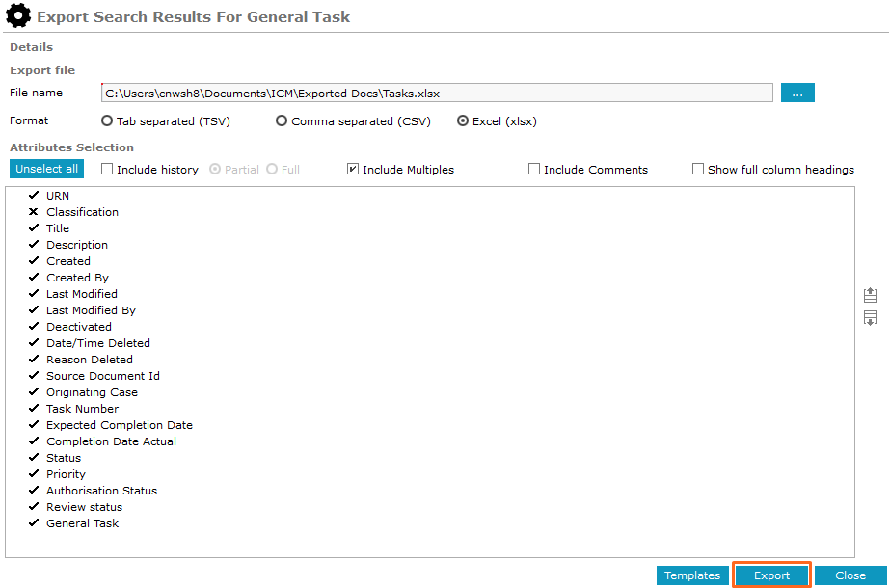This screenshot has height=588, width=890.
Task: Open file browser with ellipsis button
Action: pyautogui.click(x=797, y=93)
